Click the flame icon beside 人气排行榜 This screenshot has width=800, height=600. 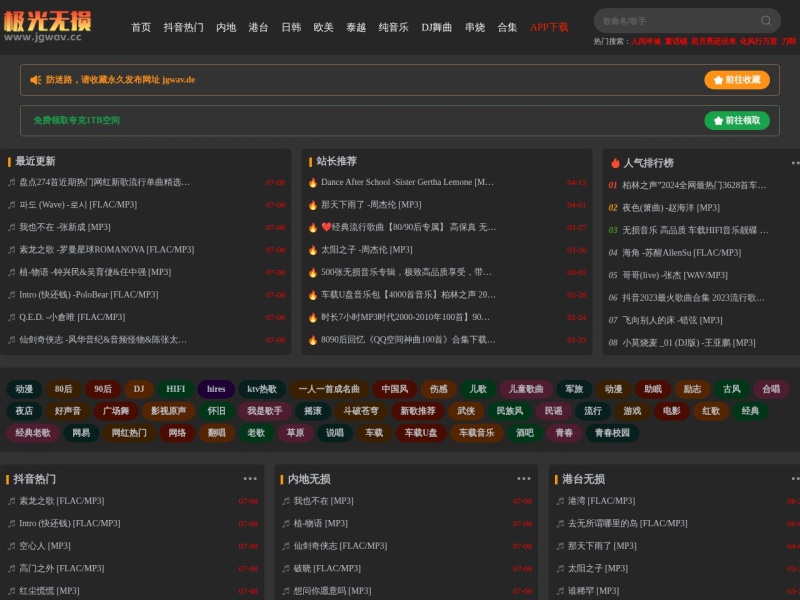click(x=615, y=163)
